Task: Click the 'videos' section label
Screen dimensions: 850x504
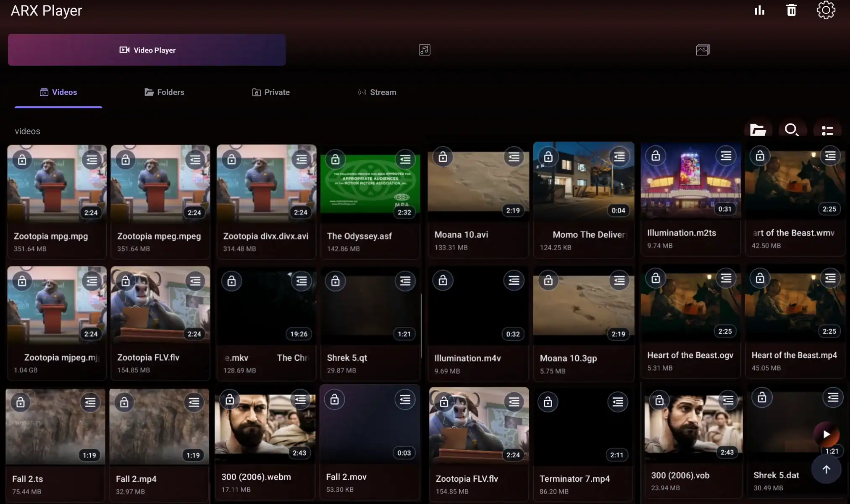Action: pyautogui.click(x=28, y=131)
